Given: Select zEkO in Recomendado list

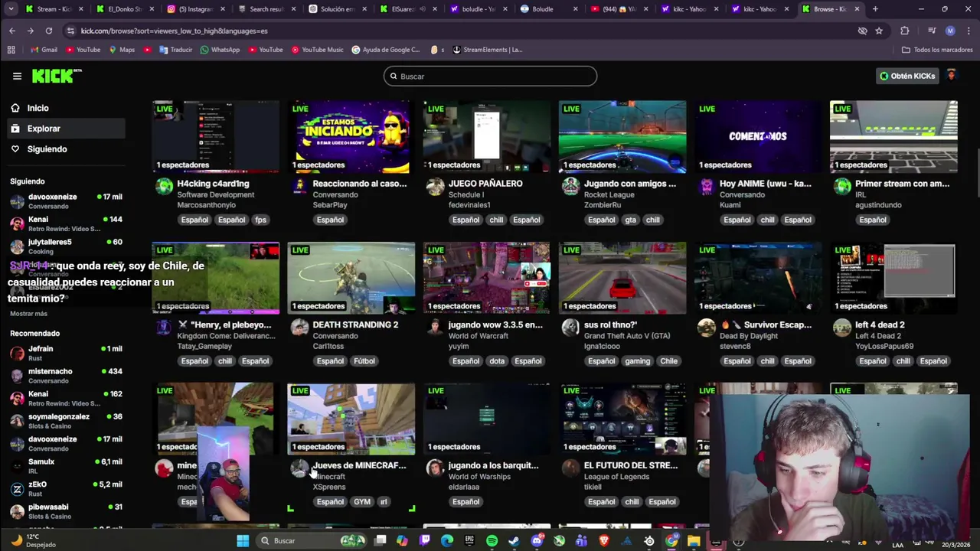Looking at the screenshot, I should tap(65, 489).
